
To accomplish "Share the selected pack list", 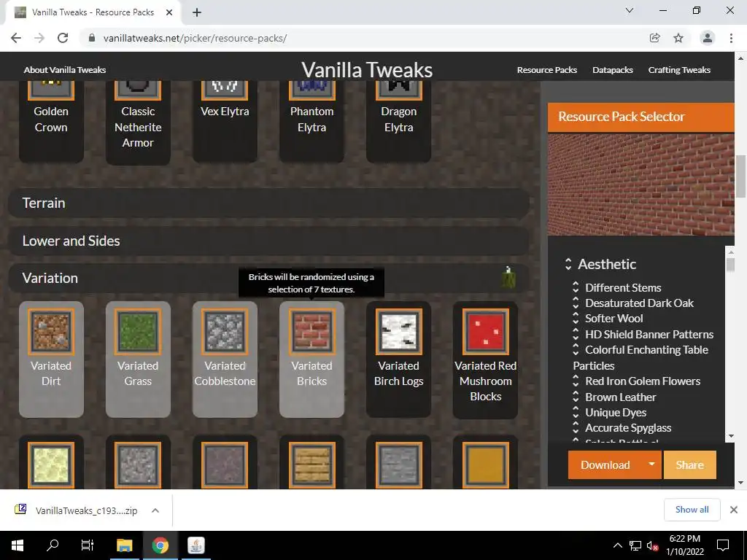I will pos(689,464).
